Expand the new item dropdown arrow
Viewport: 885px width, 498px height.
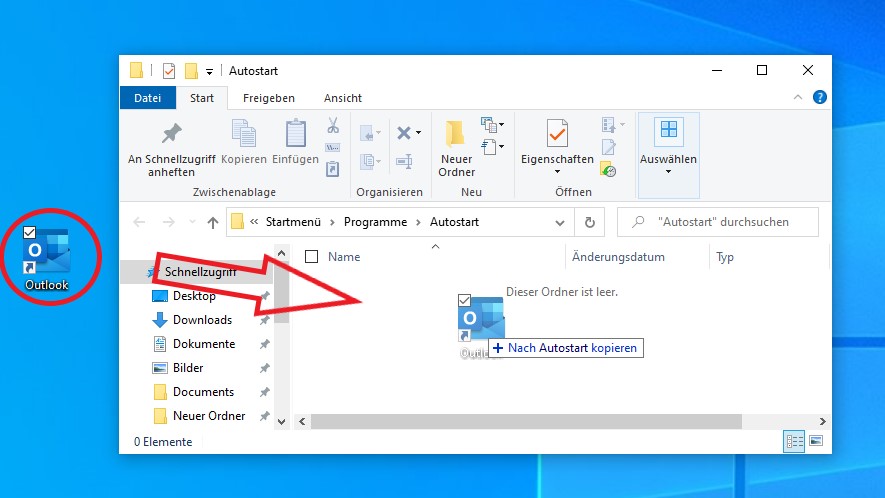pyautogui.click(x=502, y=124)
